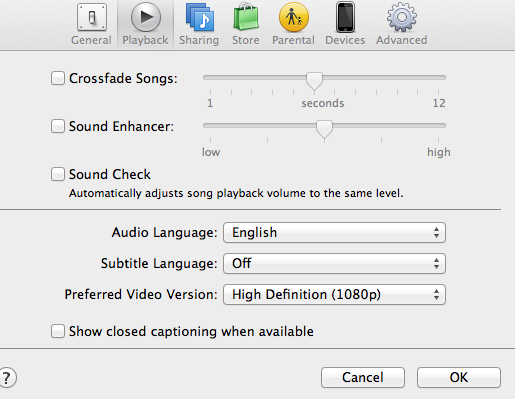Turn on the Sound Check checkbox

58,174
